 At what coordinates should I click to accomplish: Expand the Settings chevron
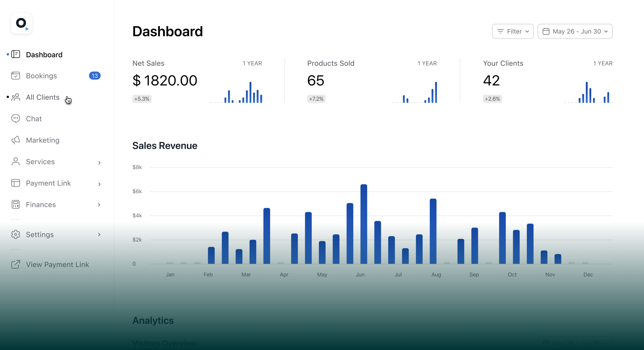99,235
